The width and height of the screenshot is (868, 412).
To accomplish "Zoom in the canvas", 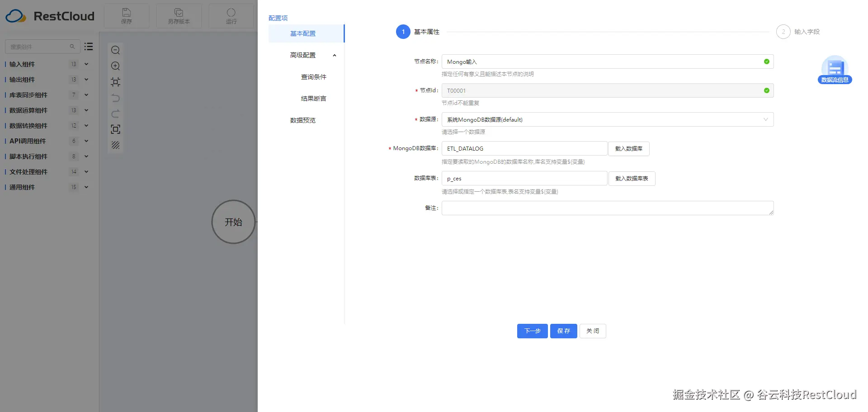I will (116, 66).
